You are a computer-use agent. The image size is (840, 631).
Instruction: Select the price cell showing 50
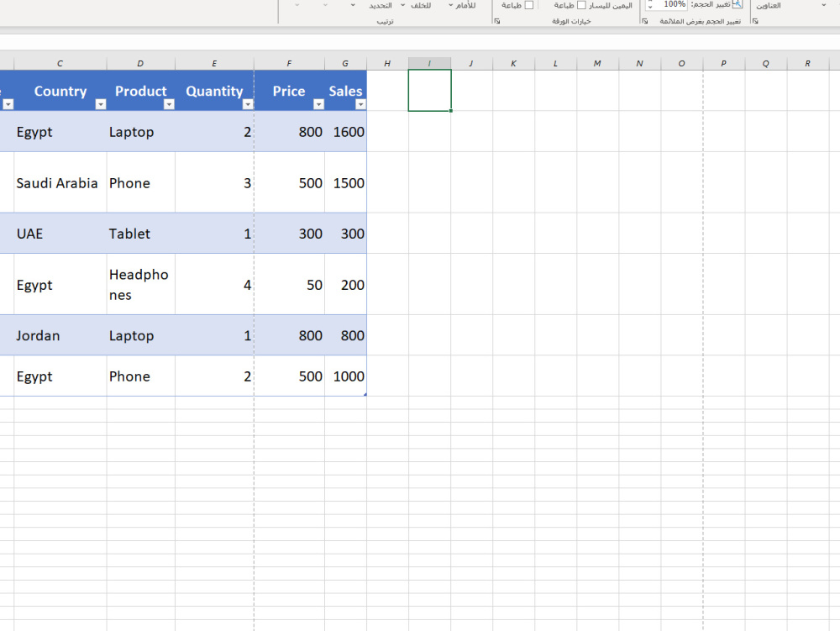click(289, 285)
